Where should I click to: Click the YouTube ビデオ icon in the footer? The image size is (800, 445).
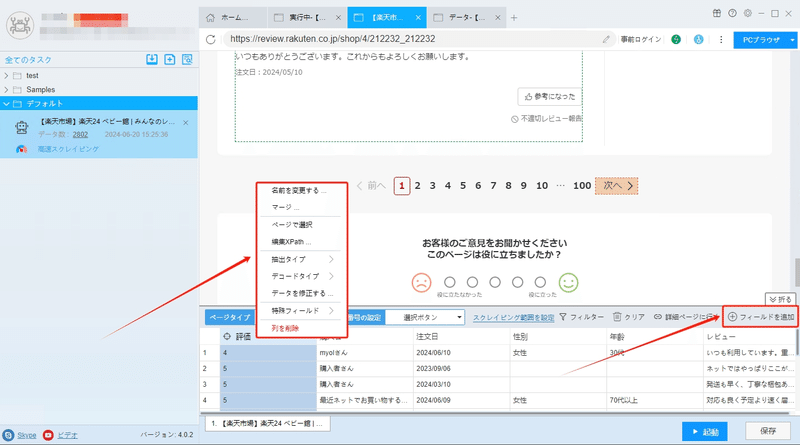point(48,435)
